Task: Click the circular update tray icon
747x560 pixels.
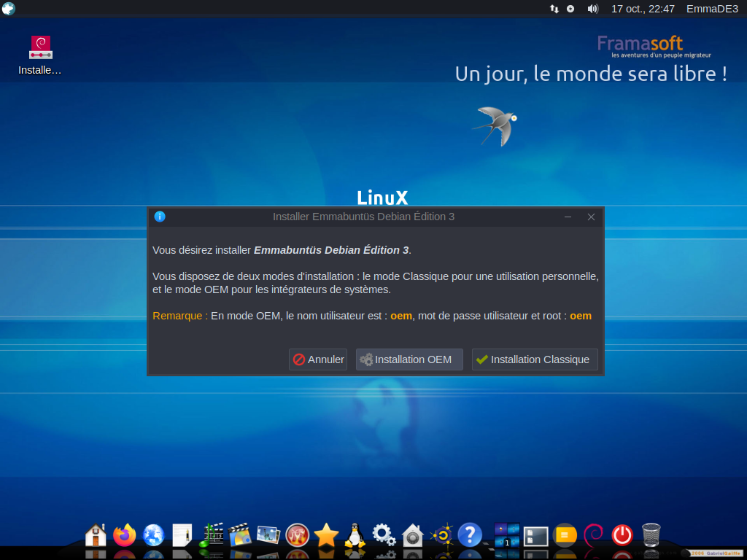Action: (x=570, y=9)
